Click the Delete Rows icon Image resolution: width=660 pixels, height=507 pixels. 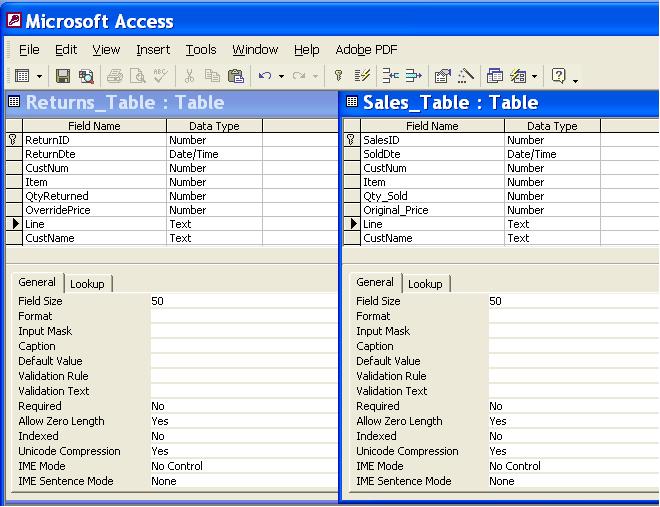coord(413,76)
